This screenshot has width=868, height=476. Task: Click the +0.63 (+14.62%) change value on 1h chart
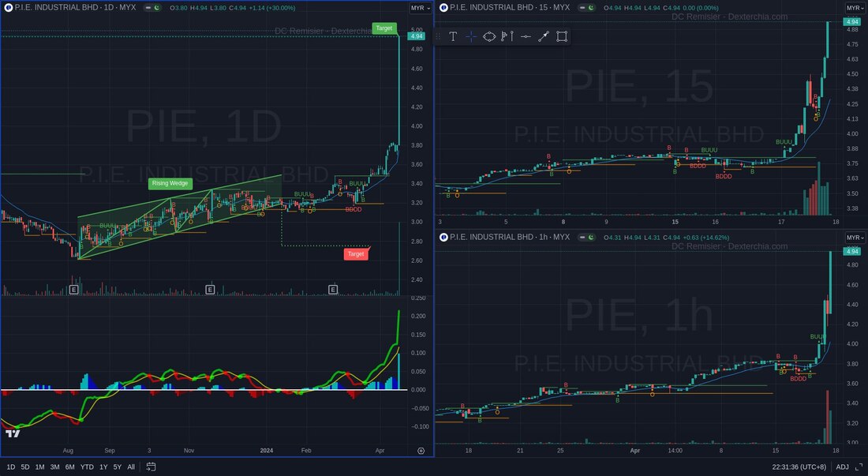(x=705, y=238)
